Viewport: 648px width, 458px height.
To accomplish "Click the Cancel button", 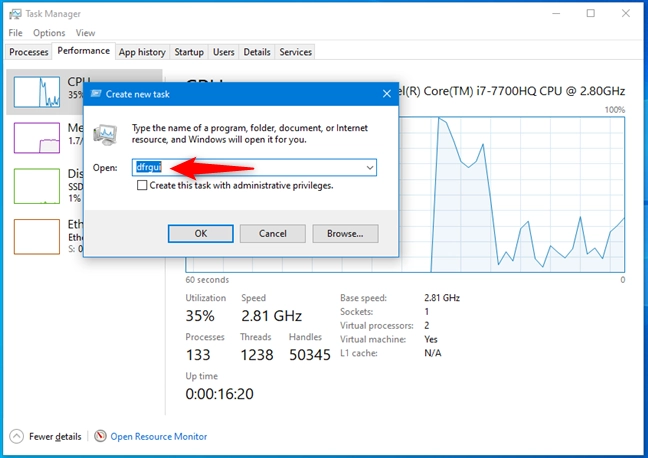I will (x=273, y=234).
